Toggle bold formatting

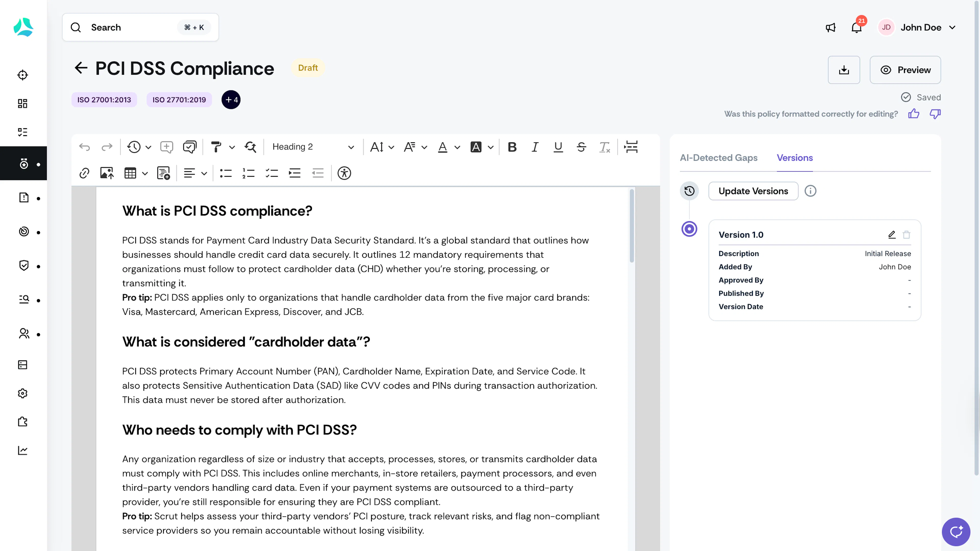(x=512, y=147)
